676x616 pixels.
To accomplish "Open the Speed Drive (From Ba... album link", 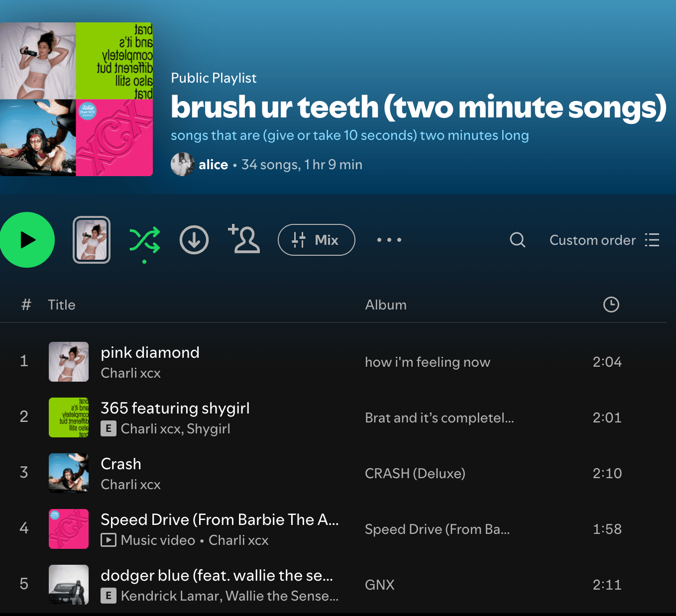I will [x=438, y=529].
